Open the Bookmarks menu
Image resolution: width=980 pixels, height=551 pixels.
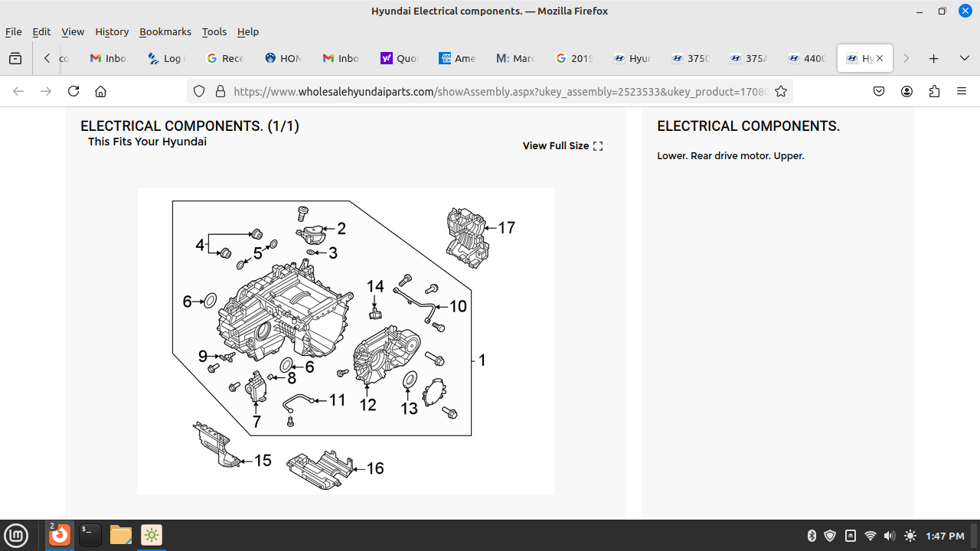coord(165,31)
